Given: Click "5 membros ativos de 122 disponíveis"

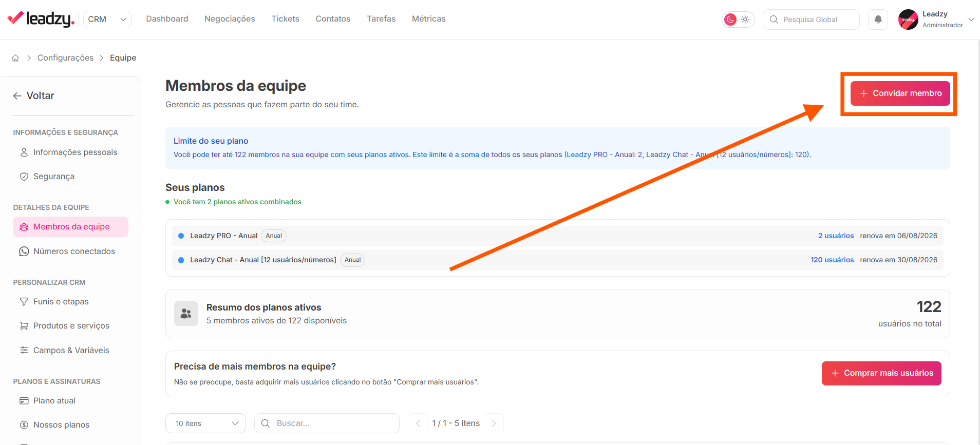Looking at the screenshot, I should pyautogui.click(x=276, y=321).
